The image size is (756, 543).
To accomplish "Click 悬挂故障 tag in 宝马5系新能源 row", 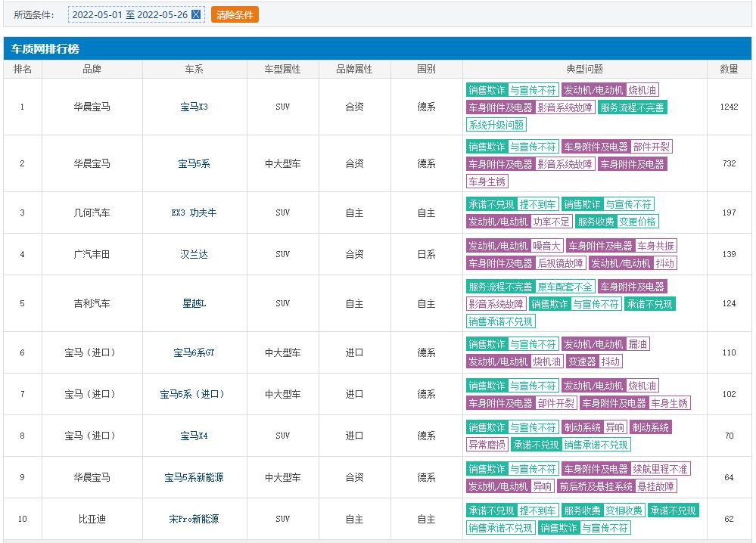I will pos(655,486).
